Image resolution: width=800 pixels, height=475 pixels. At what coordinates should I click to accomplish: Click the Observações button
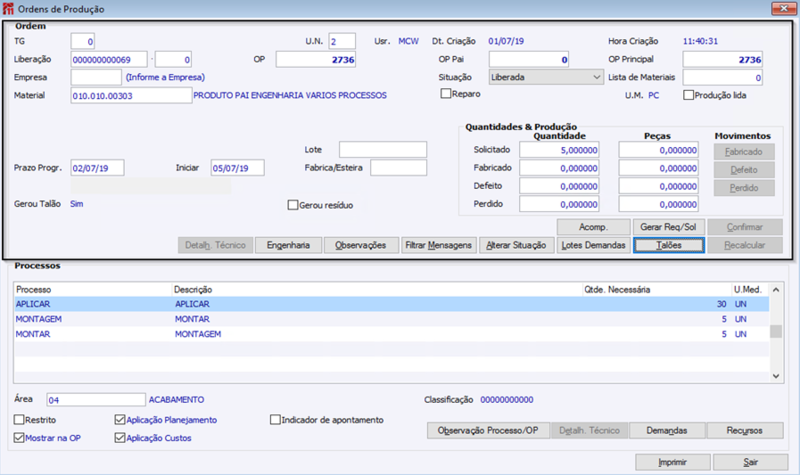360,244
